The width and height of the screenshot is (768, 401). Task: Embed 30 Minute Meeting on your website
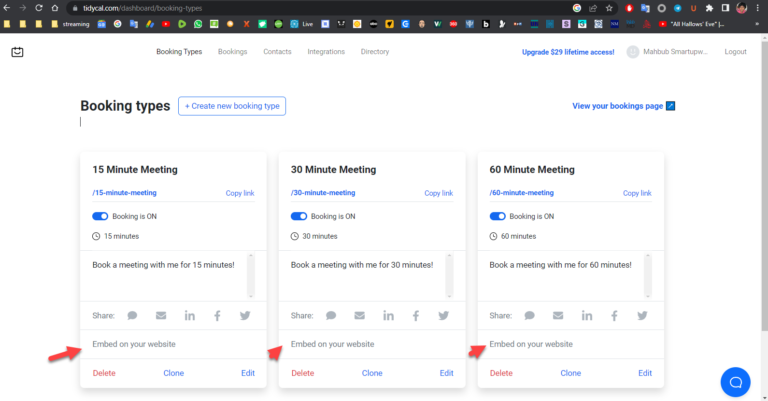tap(333, 344)
